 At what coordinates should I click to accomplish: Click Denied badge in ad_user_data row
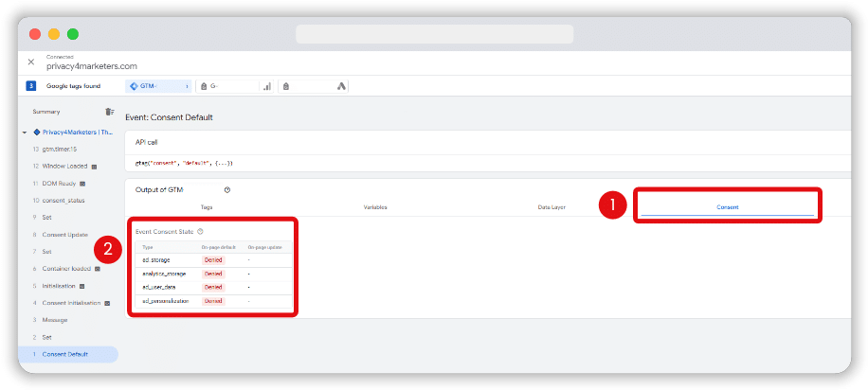[213, 287]
